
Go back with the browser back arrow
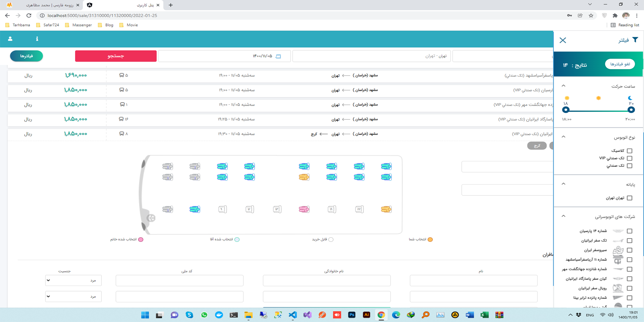click(x=7, y=15)
